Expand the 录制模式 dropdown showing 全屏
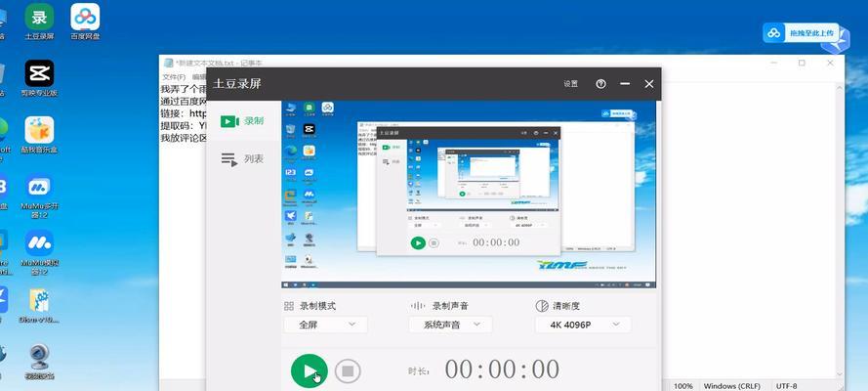 pyautogui.click(x=325, y=325)
